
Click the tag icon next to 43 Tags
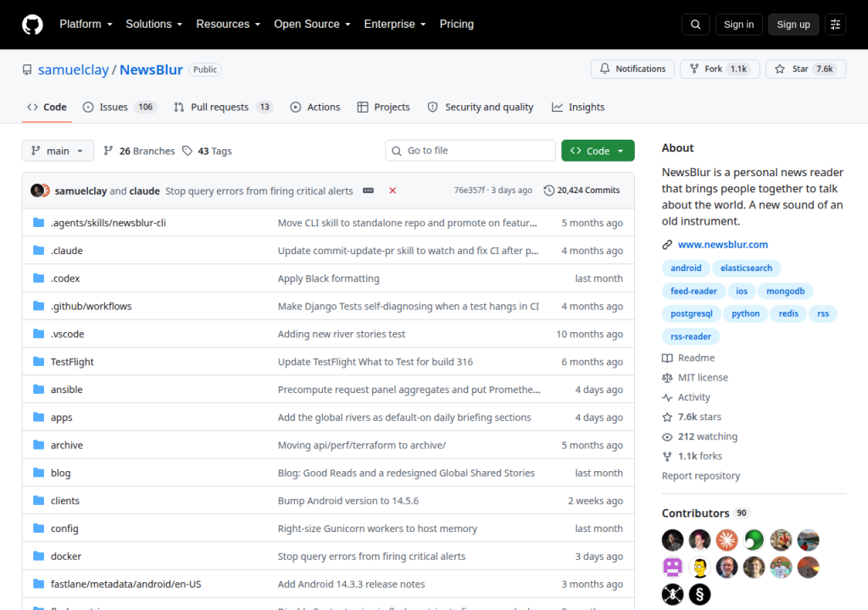[187, 151]
